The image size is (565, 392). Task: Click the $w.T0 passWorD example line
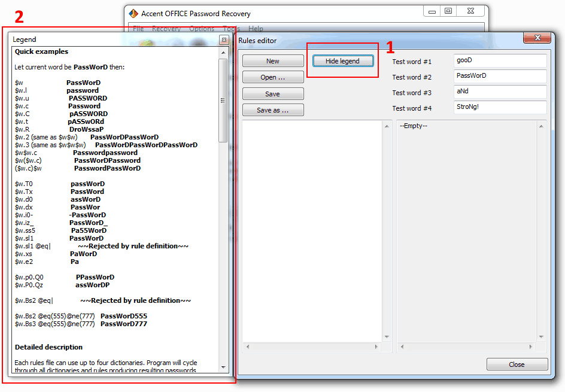60,184
